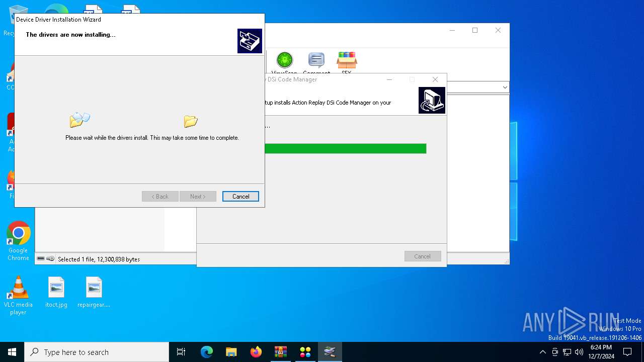Screen dimensions: 644x362
Task: Minimize the Action Replay DSi Code Manager setup
Action: click(x=389, y=79)
